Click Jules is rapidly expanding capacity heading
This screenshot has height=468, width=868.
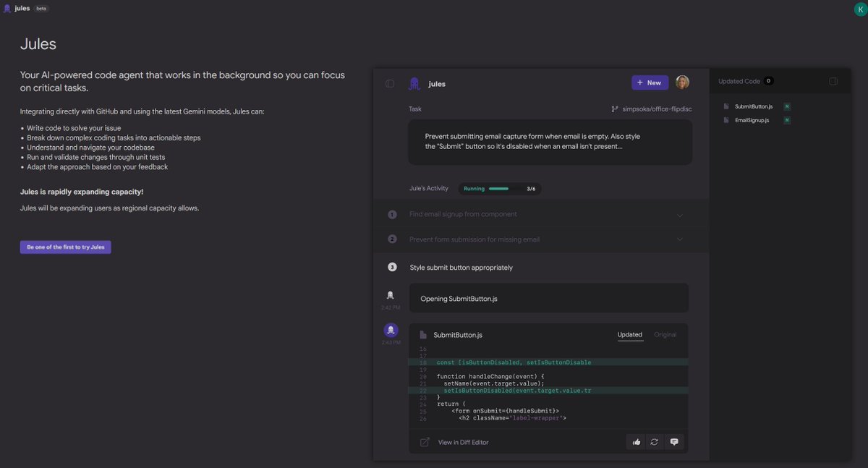(82, 192)
